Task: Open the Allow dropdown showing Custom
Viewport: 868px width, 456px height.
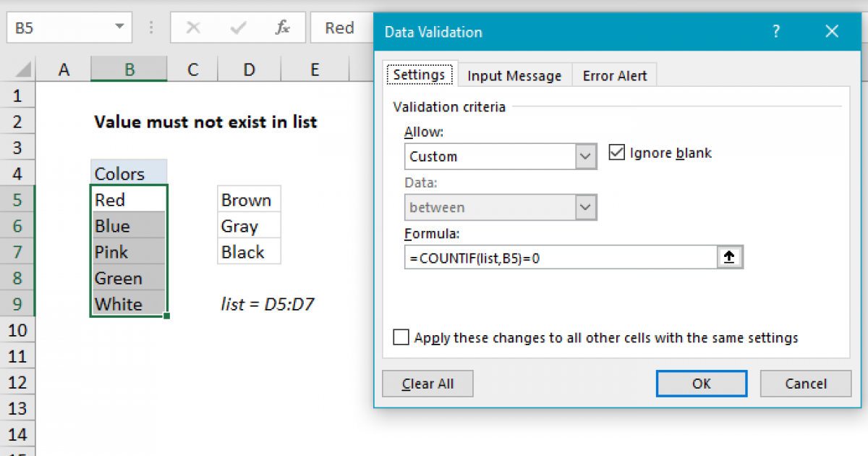Action: click(585, 156)
